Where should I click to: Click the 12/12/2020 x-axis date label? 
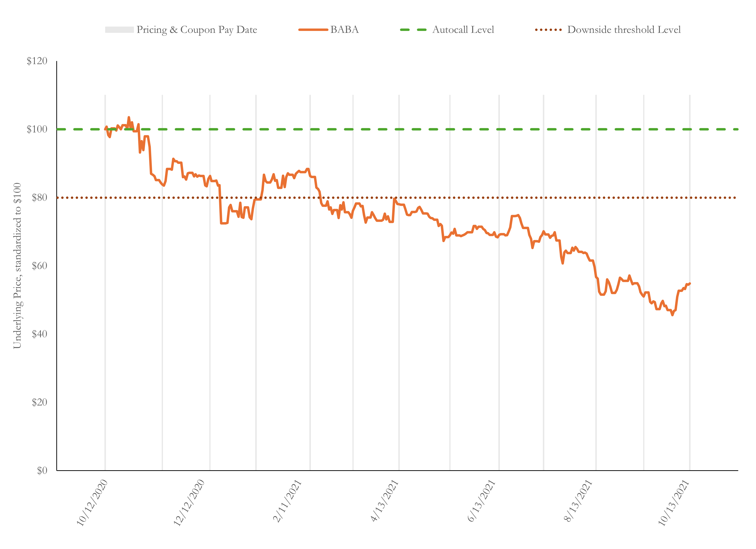[x=189, y=503]
